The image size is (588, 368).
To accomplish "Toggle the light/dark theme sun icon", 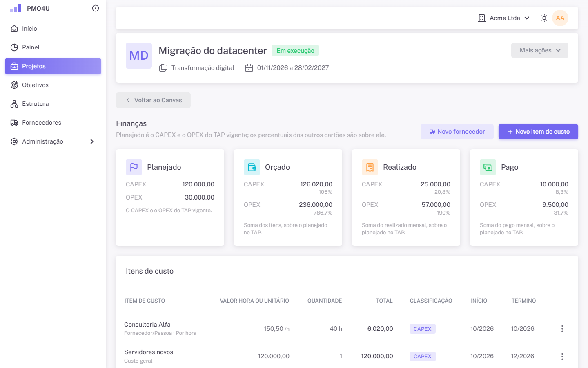I will pyautogui.click(x=544, y=18).
